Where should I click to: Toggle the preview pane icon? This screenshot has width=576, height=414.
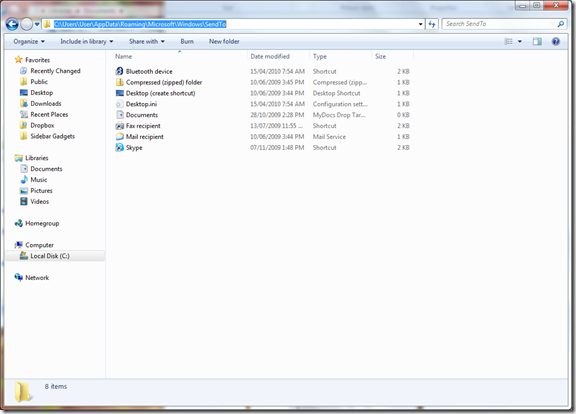[537, 42]
